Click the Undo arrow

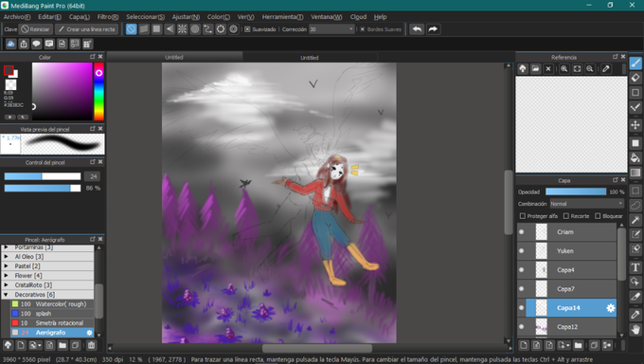click(417, 29)
